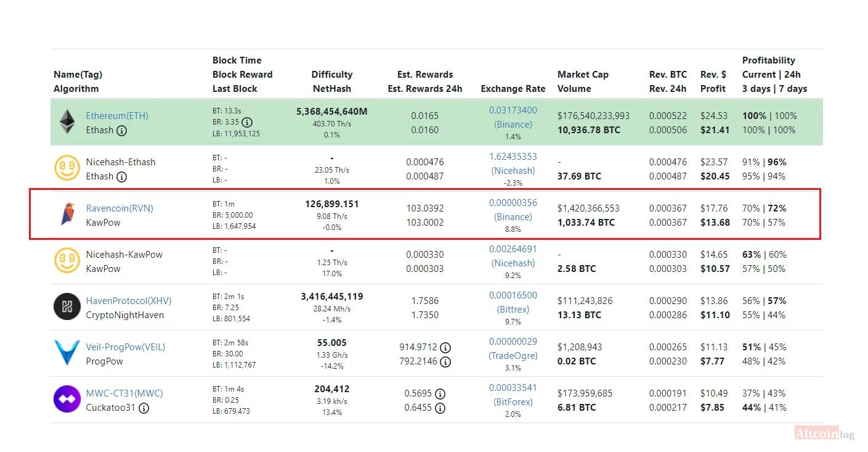Screen dimensions: 868x452
Task: Click the Name(Tag) Algorithm column header
Action: (x=78, y=81)
